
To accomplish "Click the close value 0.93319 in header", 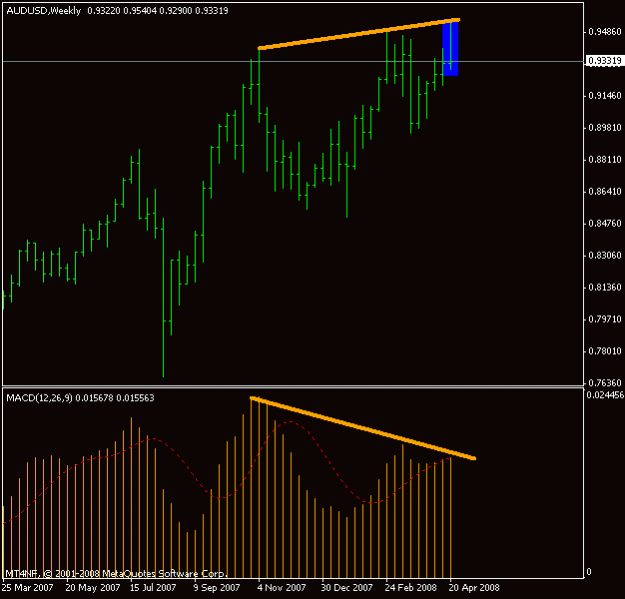I will click(212, 11).
